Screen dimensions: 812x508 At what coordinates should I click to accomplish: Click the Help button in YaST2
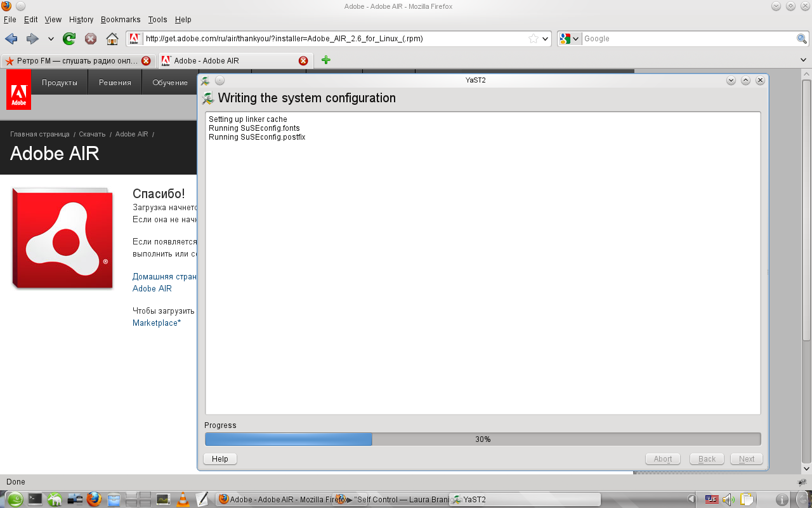[220, 459]
